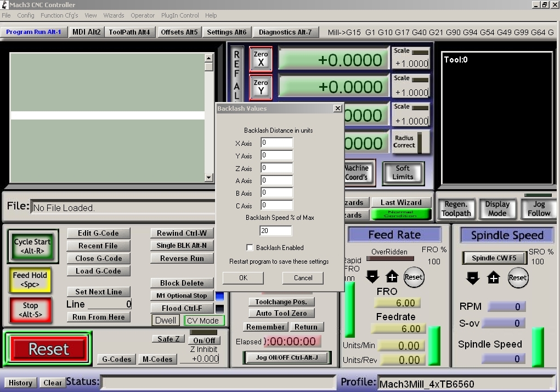The image size is (560, 392).
Task: Click the large red Reset button
Action: point(49,349)
